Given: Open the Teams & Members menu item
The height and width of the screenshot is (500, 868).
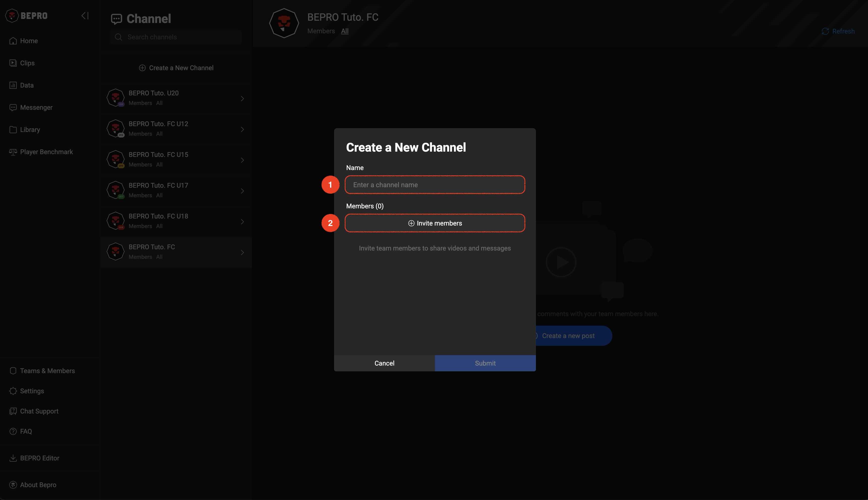Looking at the screenshot, I should pyautogui.click(x=47, y=371).
